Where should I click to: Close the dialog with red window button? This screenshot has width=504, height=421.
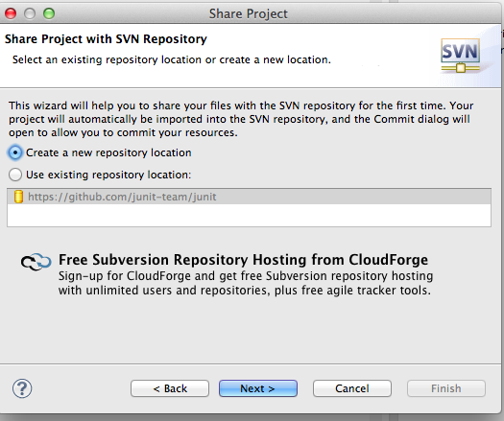click(x=11, y=13)
